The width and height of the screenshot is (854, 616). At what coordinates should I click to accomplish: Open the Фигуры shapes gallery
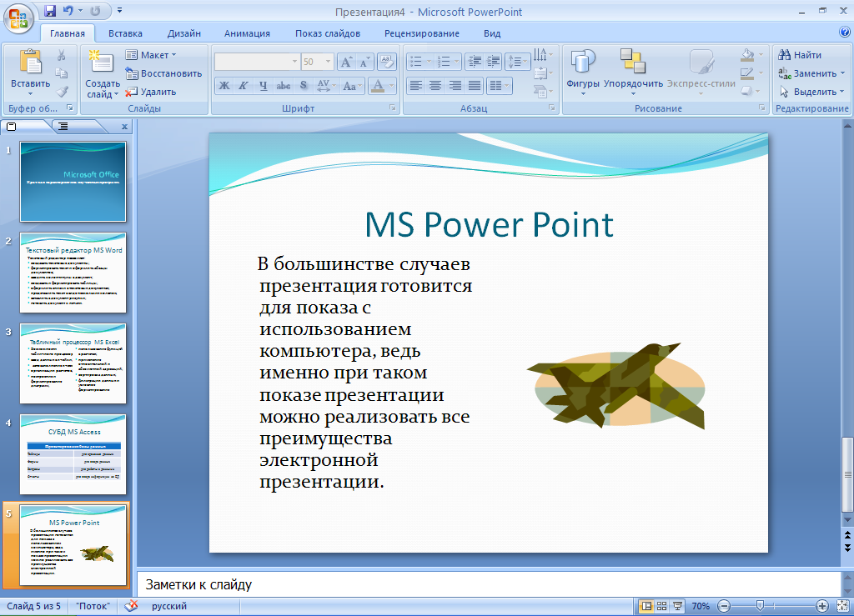pyautogui.click(x=582, y=73)
